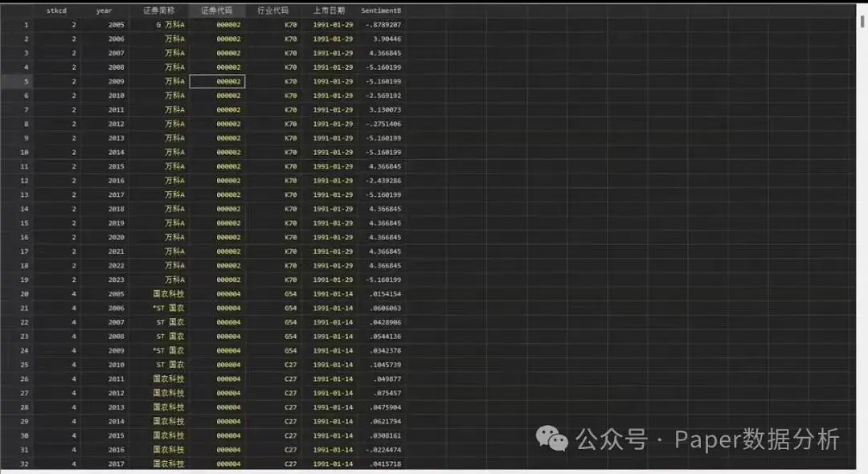Select SentimentB value .0342378
868x474 pixels.
click(x=385, y=350)
